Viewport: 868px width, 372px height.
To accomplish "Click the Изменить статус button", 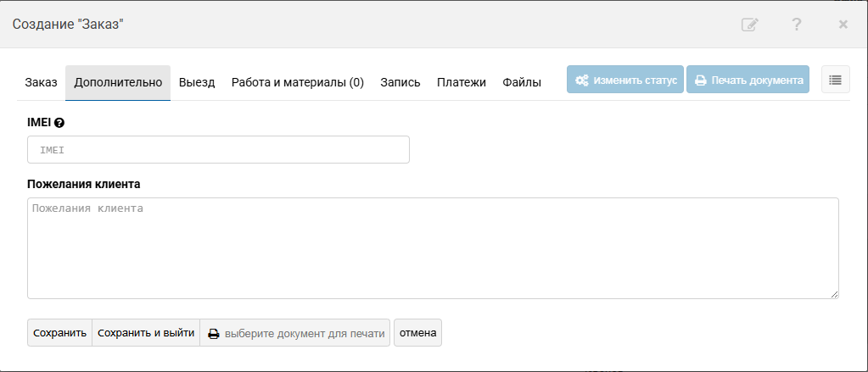I will pyautogui.click(x=625, y=81).
